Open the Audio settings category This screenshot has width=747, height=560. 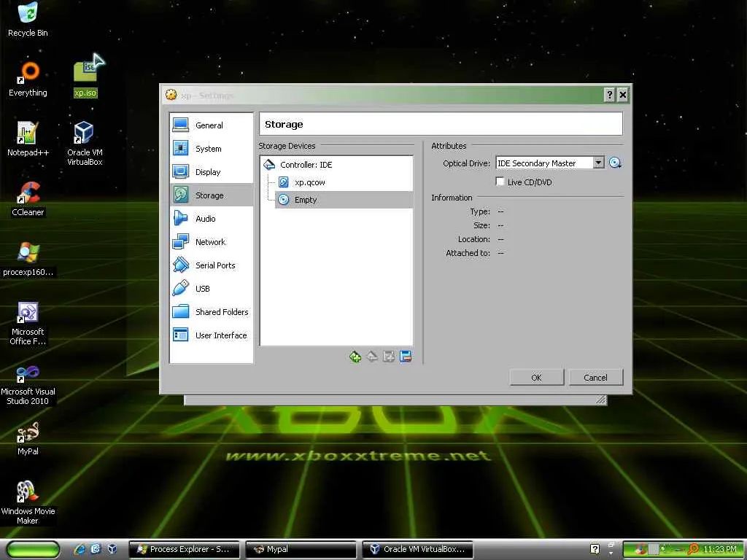coord(212,219)
